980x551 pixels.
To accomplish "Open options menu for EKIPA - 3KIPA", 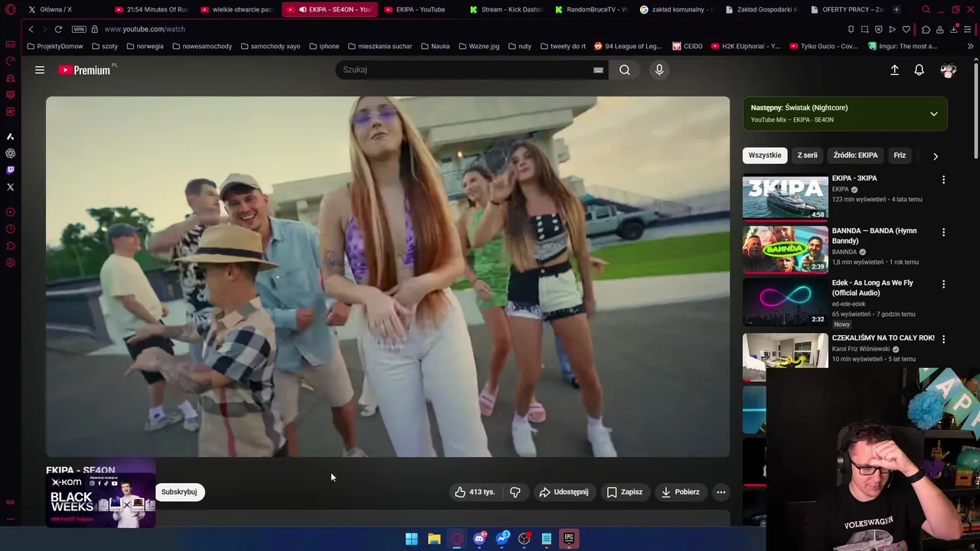I will (943, 179).
